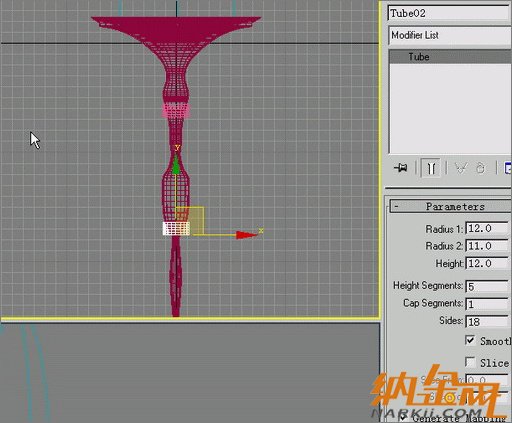The height and width of the screenshot is (423, 512).
Task: Toggle the Generate Mapping checkbox
Action: point(402,417)
